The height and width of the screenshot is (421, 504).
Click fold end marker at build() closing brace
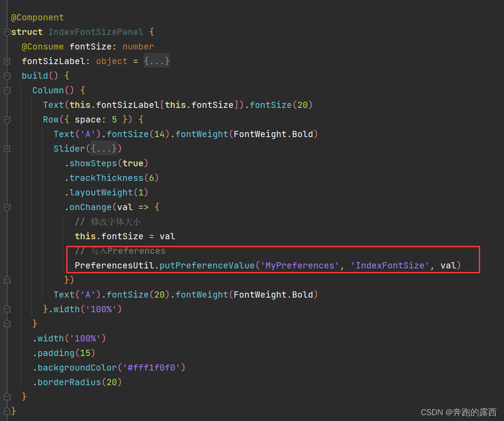pos(7,397)
